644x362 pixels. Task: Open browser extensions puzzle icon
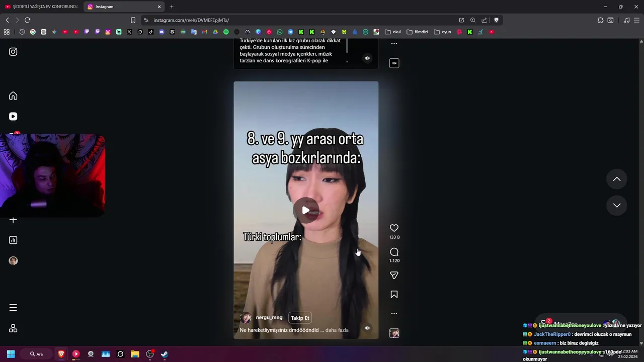click(x=600, y=20)
